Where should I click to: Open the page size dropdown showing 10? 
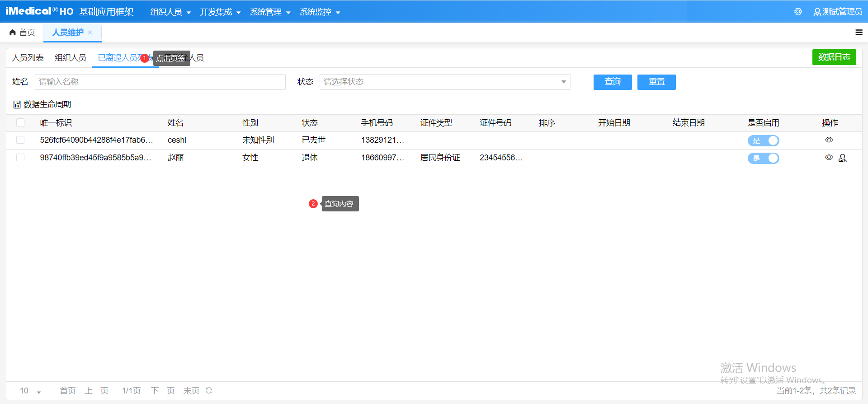coord(30,391)
